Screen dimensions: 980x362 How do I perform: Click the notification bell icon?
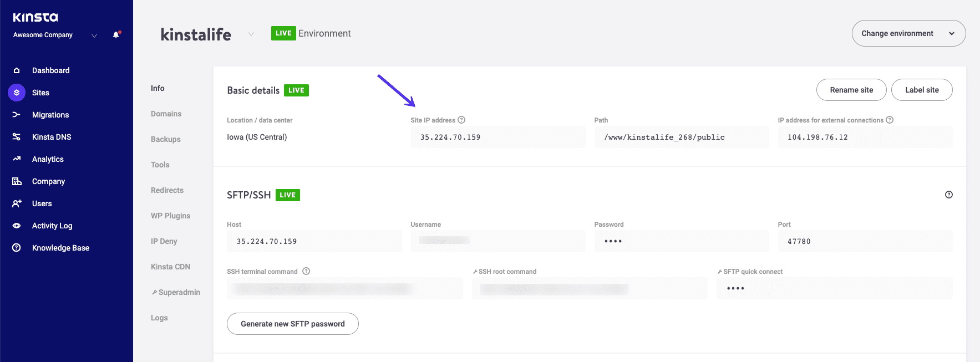[x=116, y=35]
